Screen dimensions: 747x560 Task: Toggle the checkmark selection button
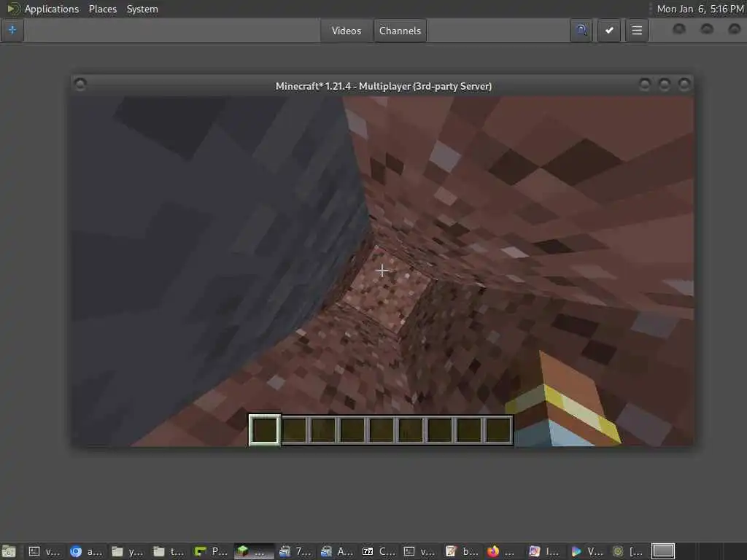coord(609,31)
